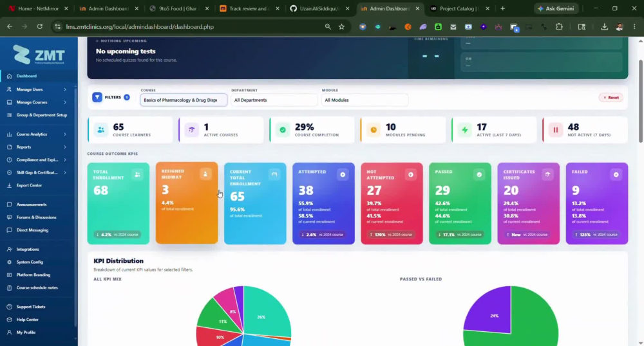Click the ZMT logo
Screen dimensions: 644x346
(x=39, y=55)
